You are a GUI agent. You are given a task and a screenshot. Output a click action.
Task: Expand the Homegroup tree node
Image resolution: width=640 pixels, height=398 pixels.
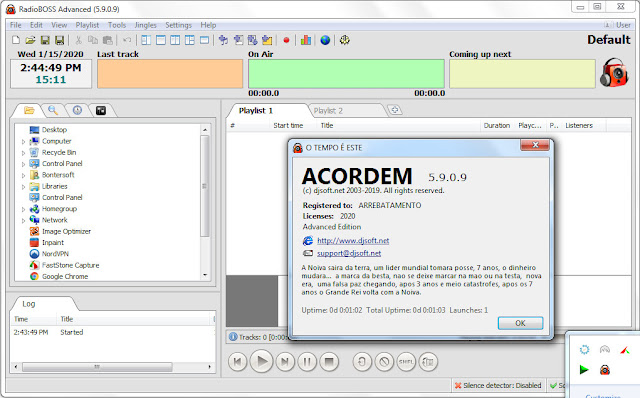click(23, 209)
